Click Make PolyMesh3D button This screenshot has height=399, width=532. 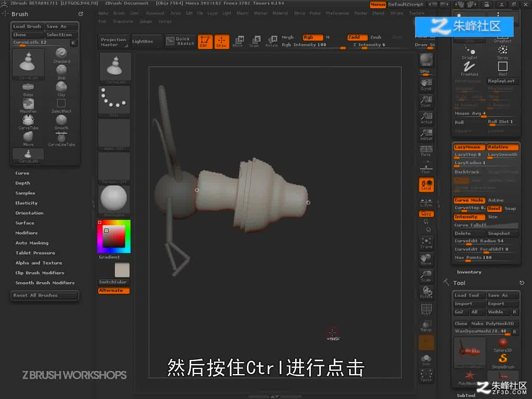(495, 324)
